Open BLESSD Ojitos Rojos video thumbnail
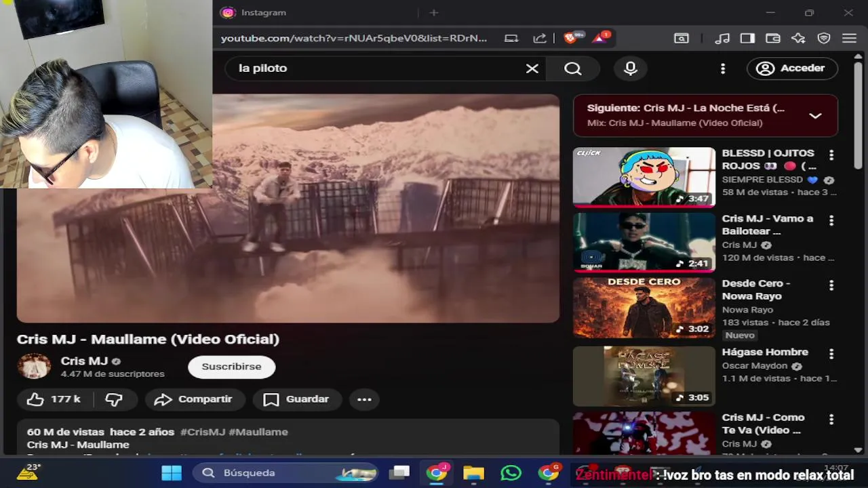 click(x=644, y=177)
